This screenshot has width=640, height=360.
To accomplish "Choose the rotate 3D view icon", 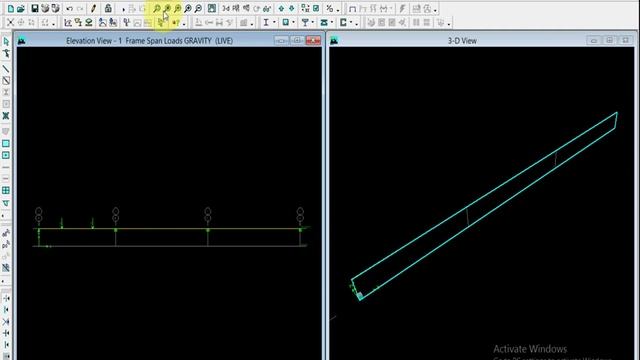I will tap(257, 8).
